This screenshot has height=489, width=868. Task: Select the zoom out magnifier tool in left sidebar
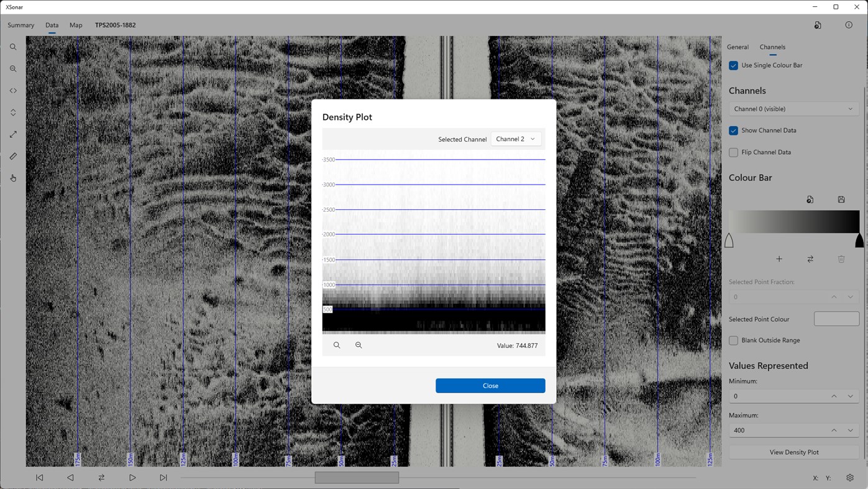(x=13, y=69)
